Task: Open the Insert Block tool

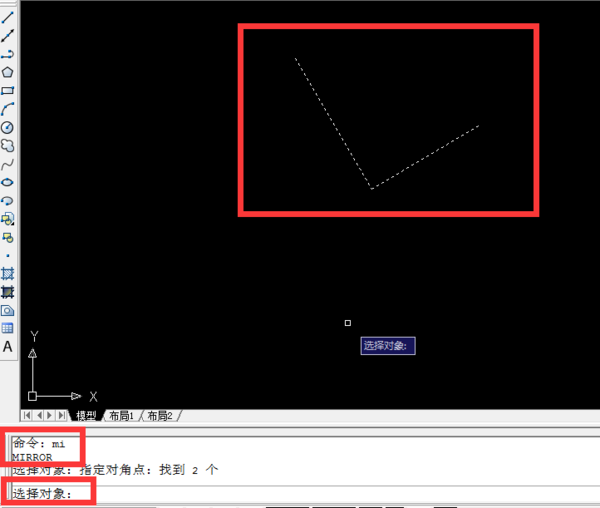Action: [8, 219]
